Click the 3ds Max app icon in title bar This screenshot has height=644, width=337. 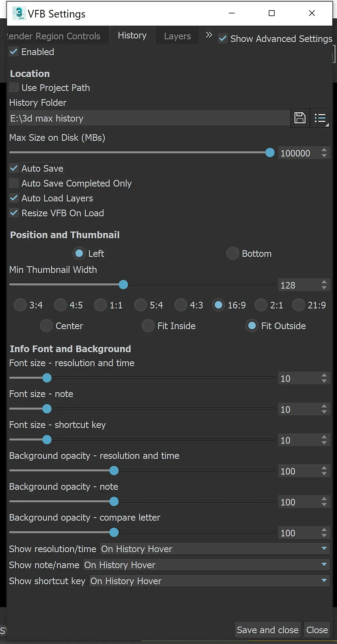coord(19,13)
